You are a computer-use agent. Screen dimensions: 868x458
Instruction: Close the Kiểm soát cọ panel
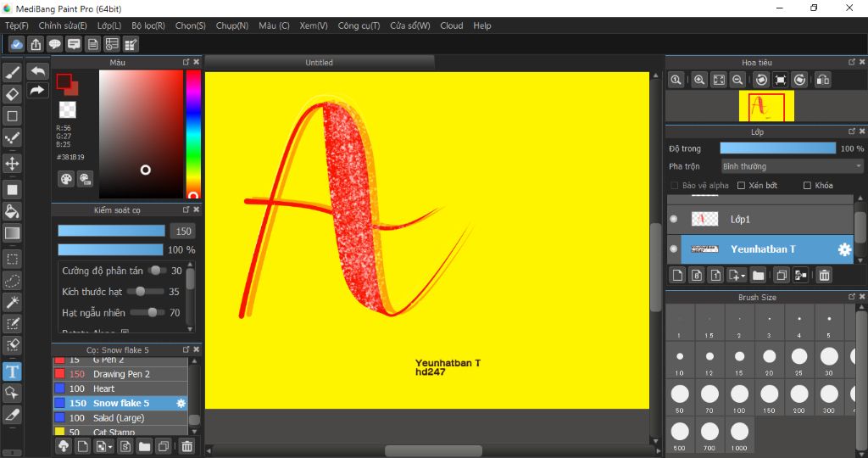pos(196,209)
